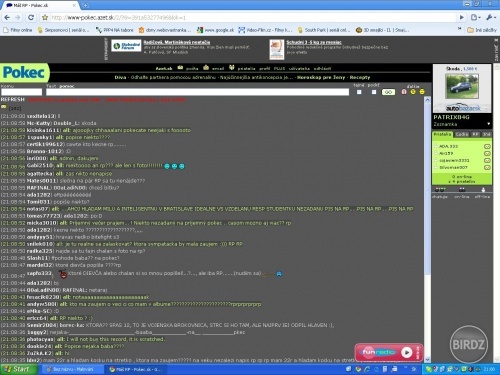Click the chat message text input field

coord(197,92)
